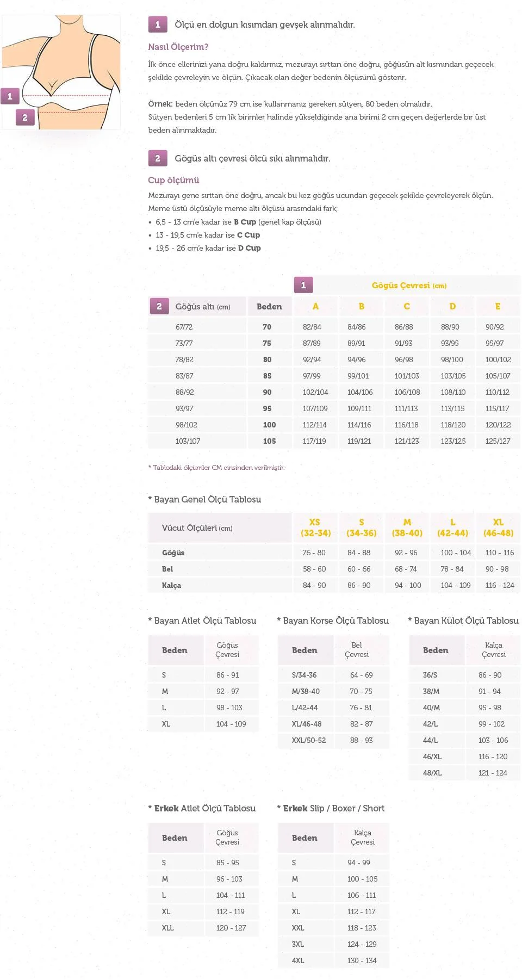Select the cup E column header
This screenshot has height=980, width=522.
pos(498,306)
